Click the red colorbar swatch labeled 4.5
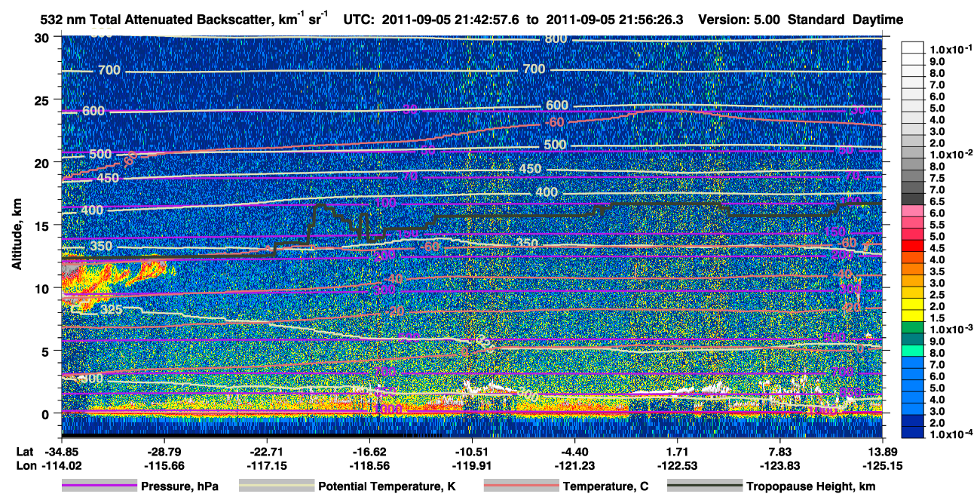 pyautogui.click(x=913, y=246)
